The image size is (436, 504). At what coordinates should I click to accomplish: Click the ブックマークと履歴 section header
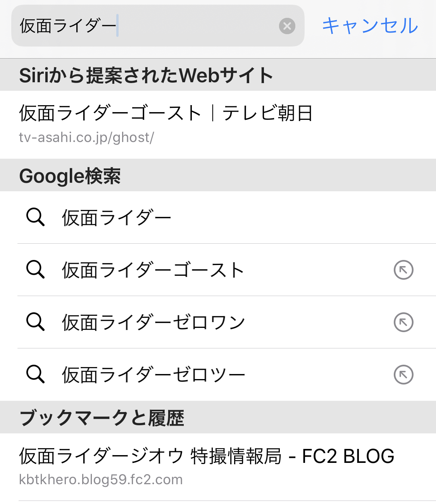pos(102,418)
